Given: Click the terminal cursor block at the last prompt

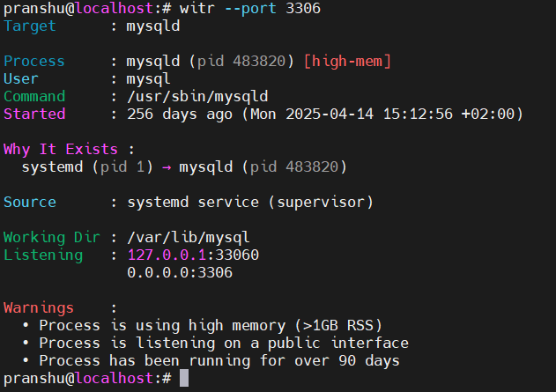Looking at the screenshot, I should pyautogui.click(x=183, y=379).
